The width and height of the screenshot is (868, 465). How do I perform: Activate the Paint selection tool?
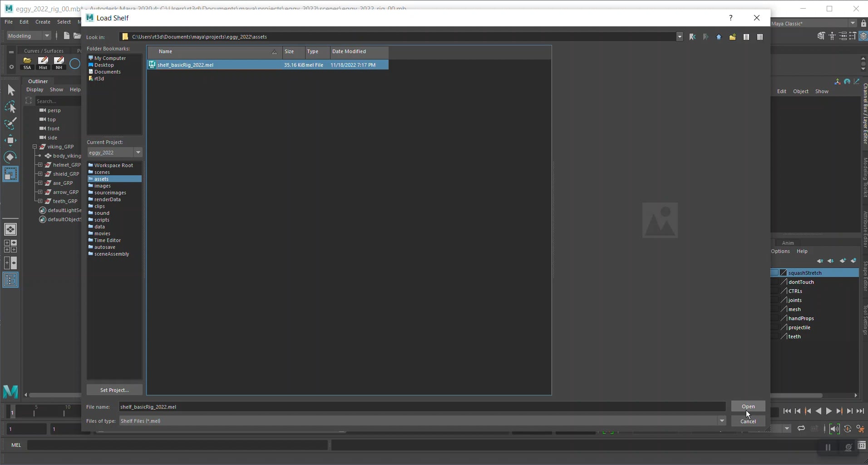(x=11, y=124)
